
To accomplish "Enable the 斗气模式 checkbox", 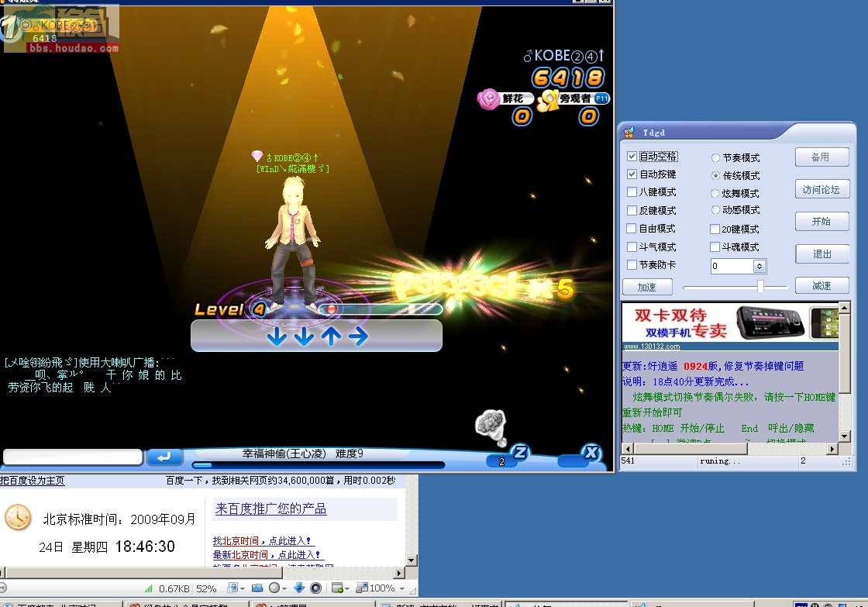I will pos(632,247).
